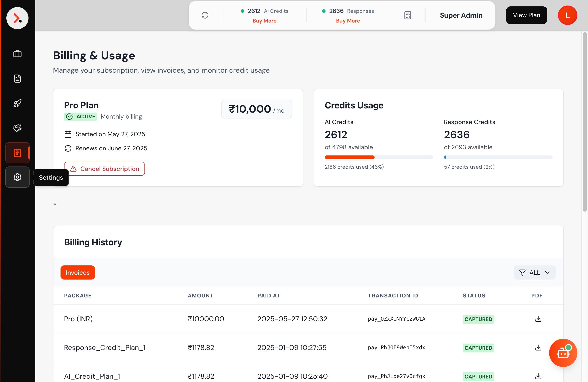
Task: Expand the ALL filter dropdown
Action: [x=534, y=273]
